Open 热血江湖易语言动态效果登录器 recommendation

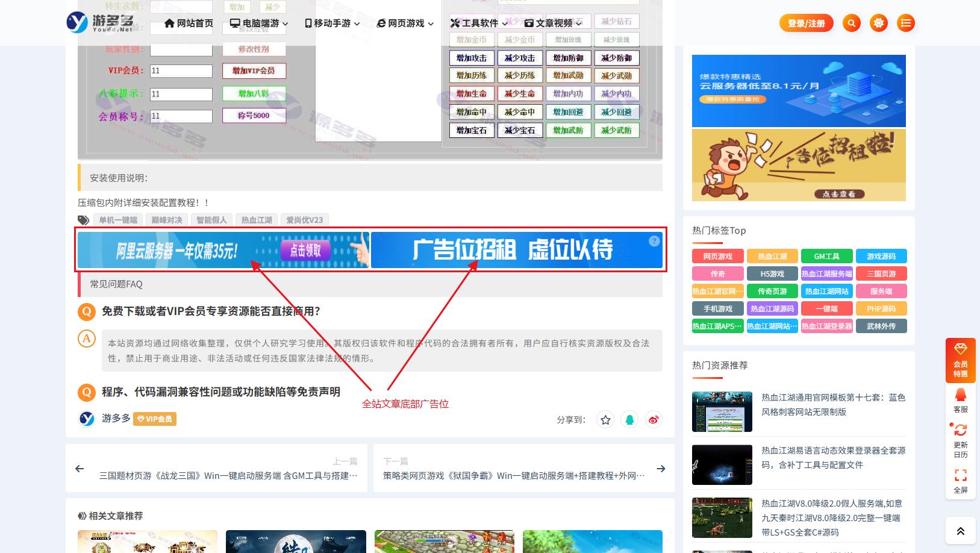(833, 458)
